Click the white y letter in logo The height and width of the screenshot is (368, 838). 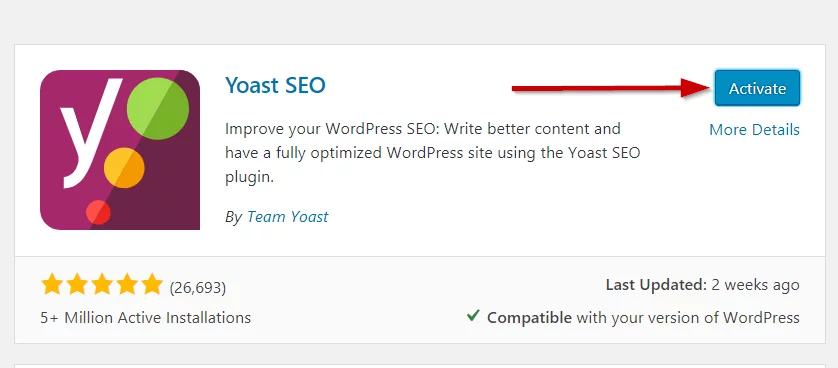click(x=91, y=134)
